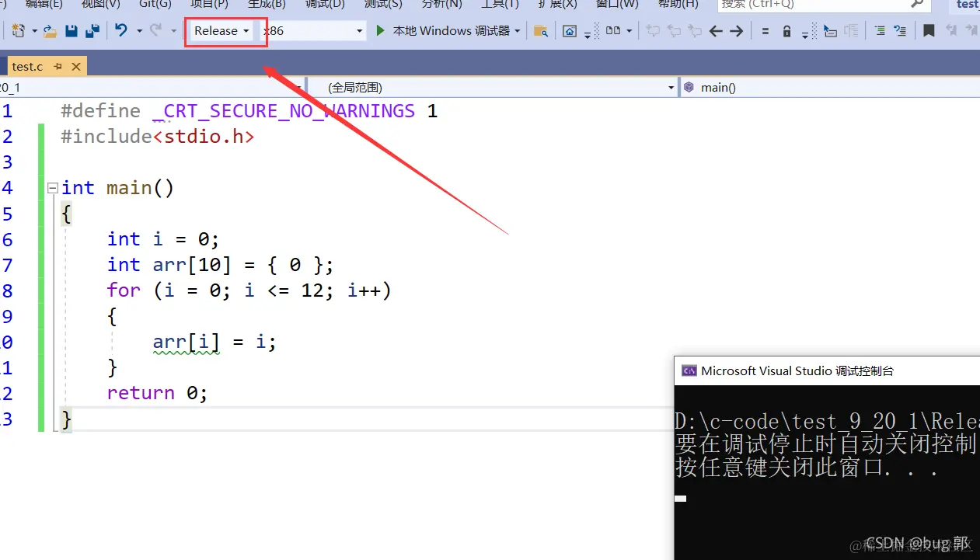Image resolution: width=980 pixels, height=560 pixels.
Task: Toggle a bookmark with the bookmark icon
Action: click(x=929, y=31)
